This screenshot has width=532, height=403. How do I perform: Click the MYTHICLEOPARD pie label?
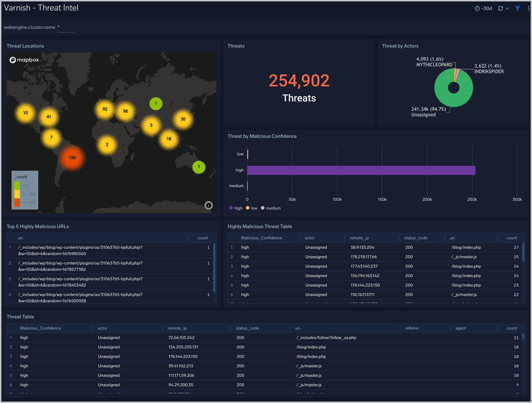coord(434,62)
